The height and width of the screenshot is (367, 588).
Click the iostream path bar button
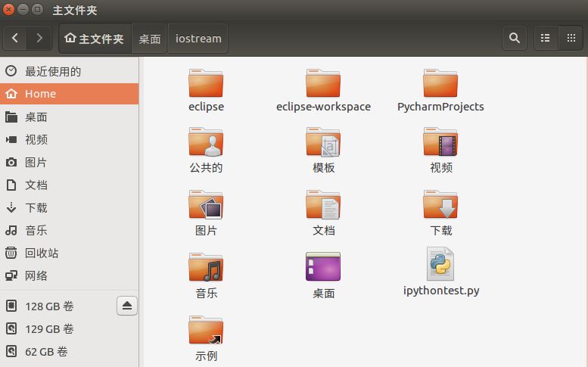198,39
